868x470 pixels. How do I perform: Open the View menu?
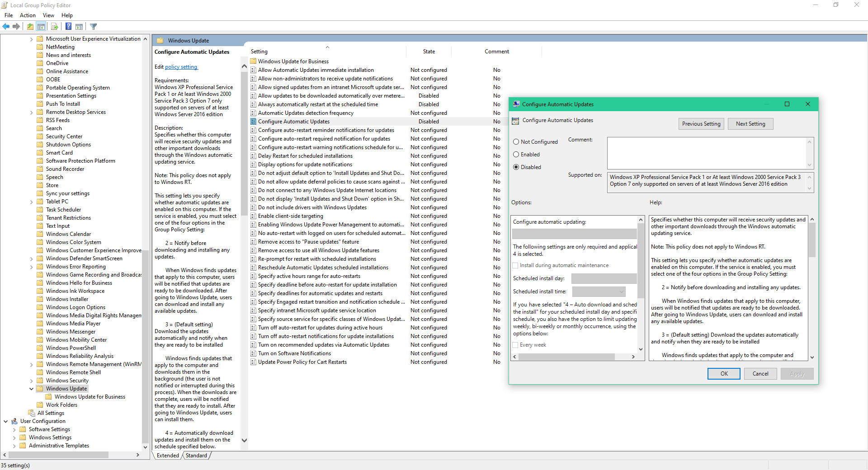(x=48, y=15)
